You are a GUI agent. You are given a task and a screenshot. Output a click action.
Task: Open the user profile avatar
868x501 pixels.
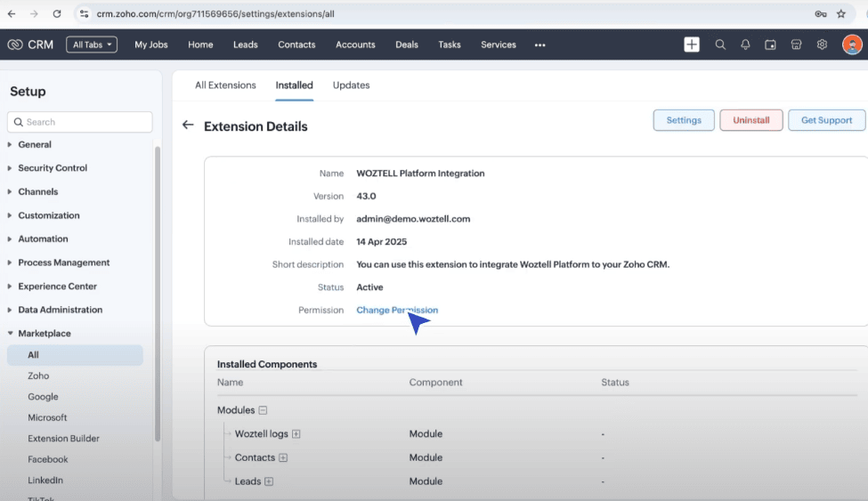pos(852,44)
